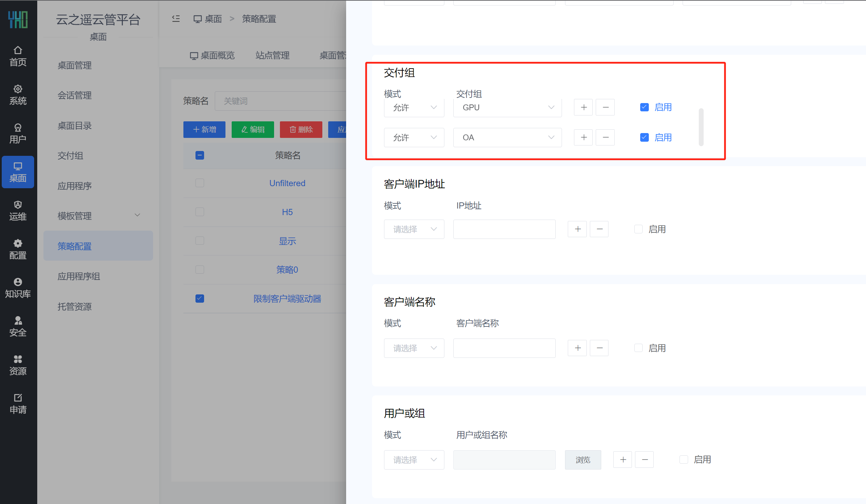
Task: Collapse the sidebar with the menu fold icon
Action: [x=176, y=19]
